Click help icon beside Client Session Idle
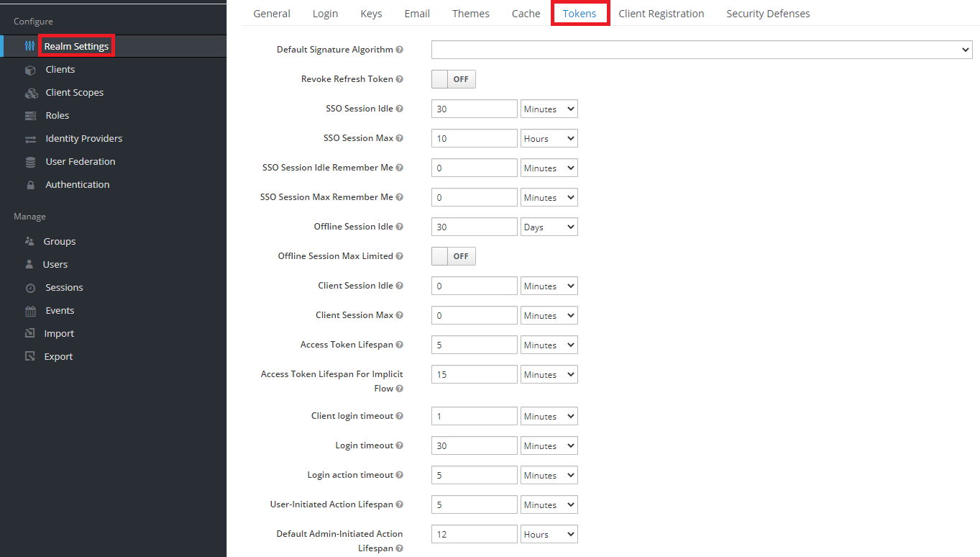 point(399,286)
